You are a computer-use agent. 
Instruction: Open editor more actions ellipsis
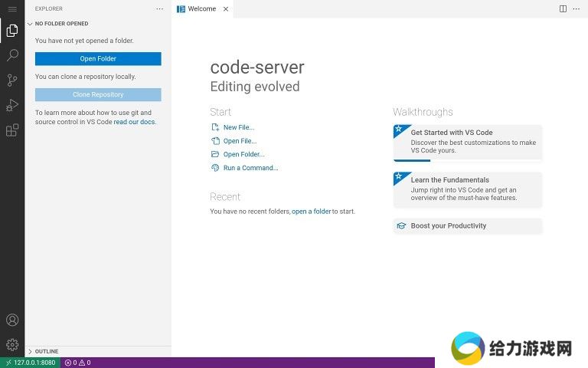tap(576, 8)
